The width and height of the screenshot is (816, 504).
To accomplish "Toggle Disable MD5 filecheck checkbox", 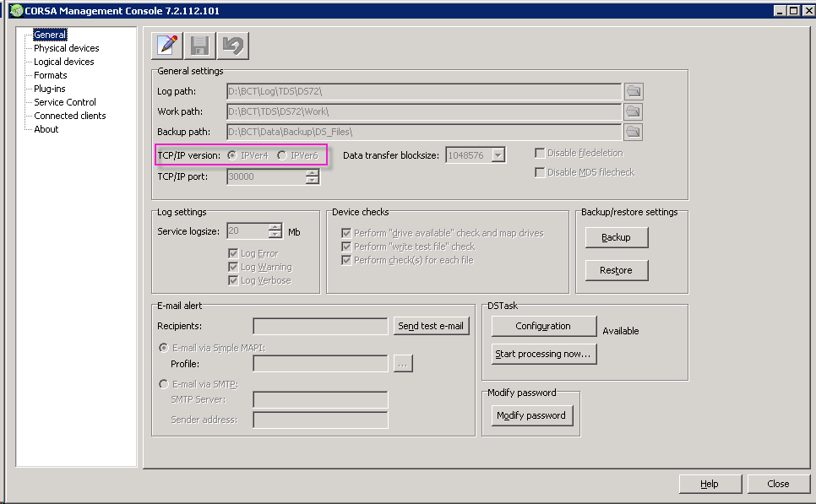I will (x=540, y=172).
